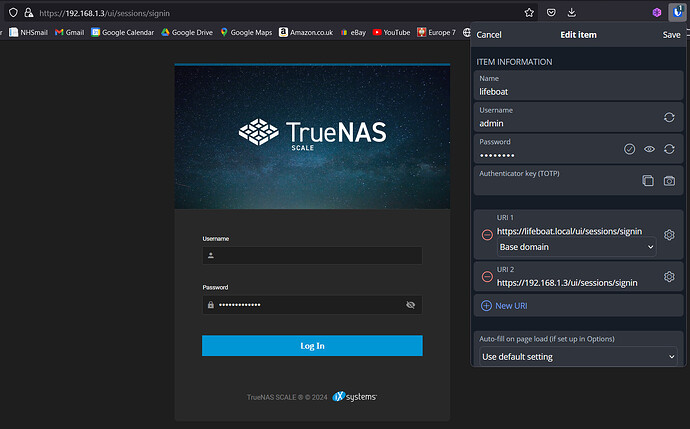Click the Save to Pocket icon
This screenshot has height=429, width=690.
tap(551, 12)
